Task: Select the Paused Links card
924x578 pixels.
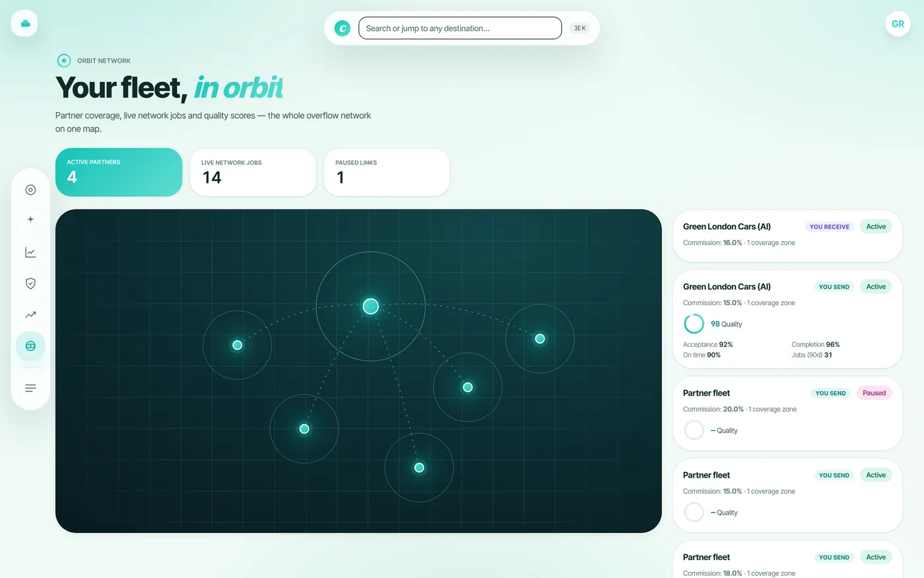Action: (387, 172)
